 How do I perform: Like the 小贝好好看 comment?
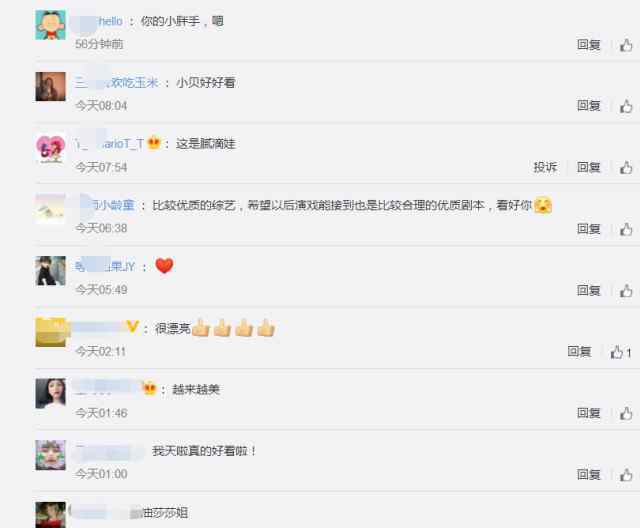click(626, 106)
